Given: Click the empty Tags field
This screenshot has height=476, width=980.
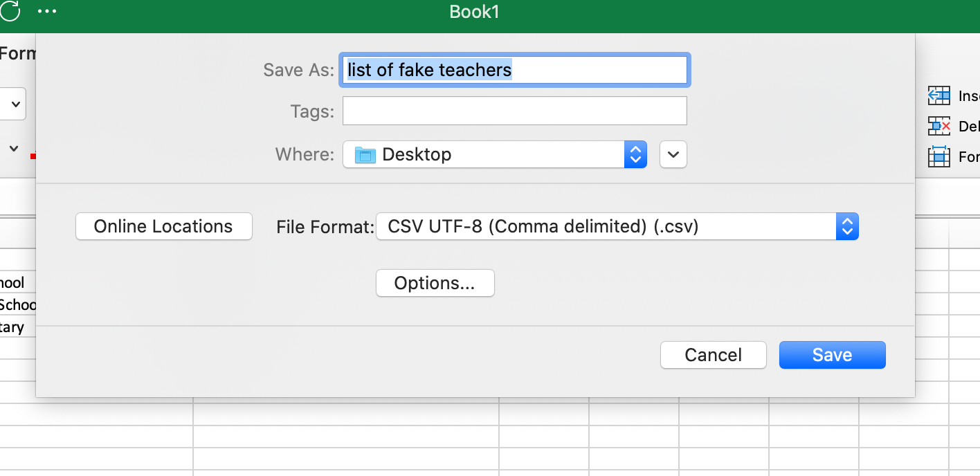Looking at the screenshot, I should tap(514, 111).
